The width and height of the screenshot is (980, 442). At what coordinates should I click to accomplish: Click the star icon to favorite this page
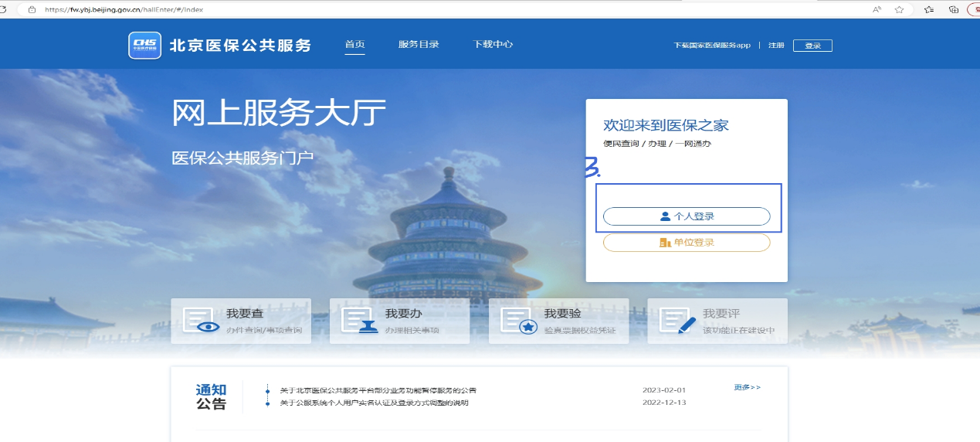[x=899, y=9]
